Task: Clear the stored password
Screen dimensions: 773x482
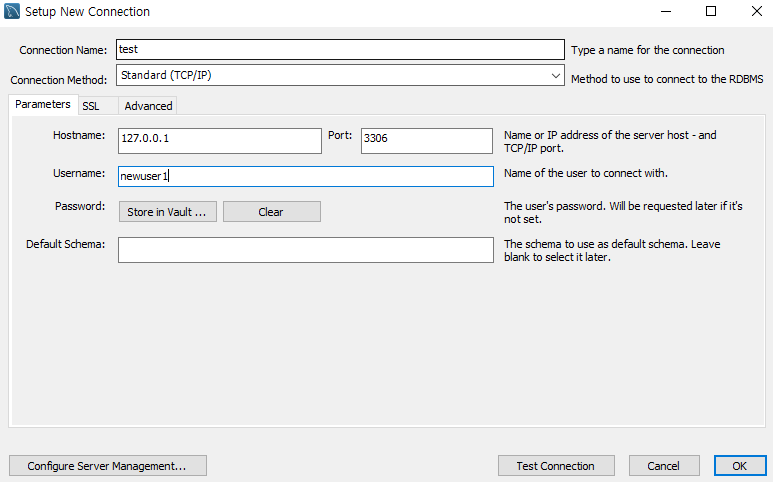Action: tap(272, 212)
